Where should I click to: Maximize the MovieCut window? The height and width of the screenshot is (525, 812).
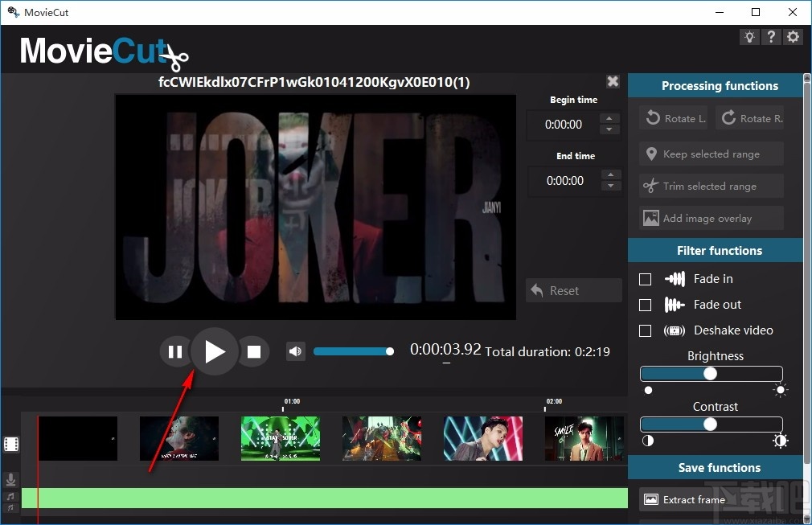(756, 12)
